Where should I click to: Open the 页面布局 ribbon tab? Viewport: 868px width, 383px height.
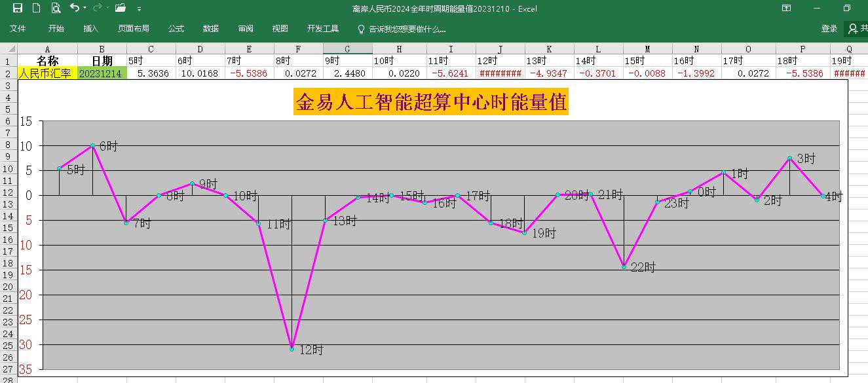tap(134, 29)
